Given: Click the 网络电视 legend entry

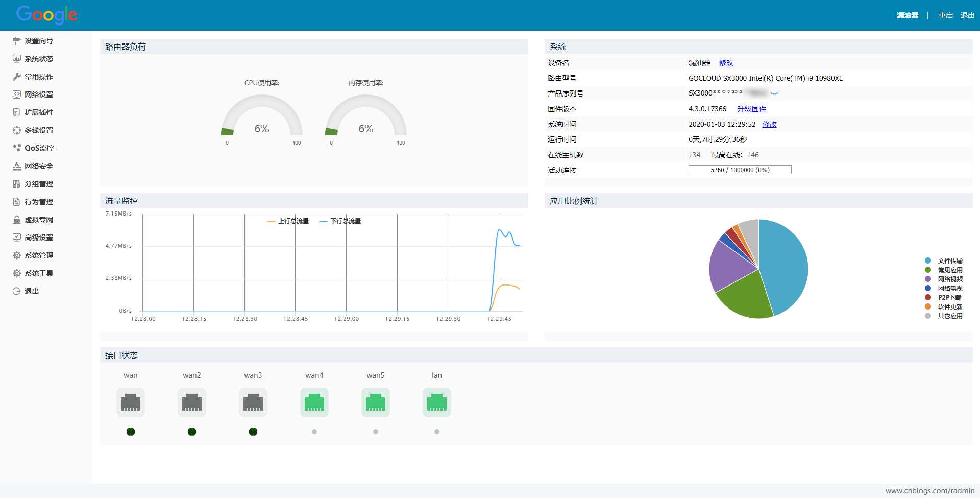Looking at the screenshot, I should click(944, 288).
